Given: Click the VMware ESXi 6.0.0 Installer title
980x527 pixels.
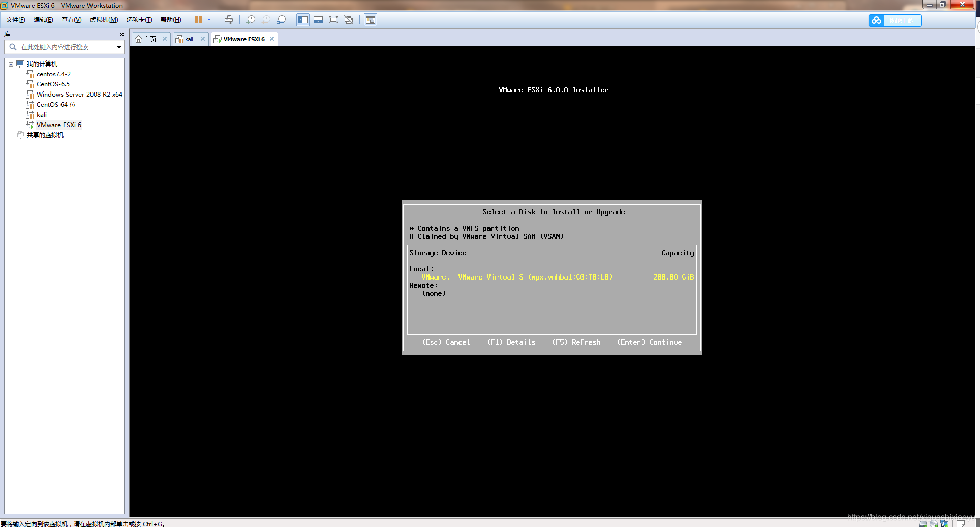Looking at the screenshot, I should coord(554,90).
